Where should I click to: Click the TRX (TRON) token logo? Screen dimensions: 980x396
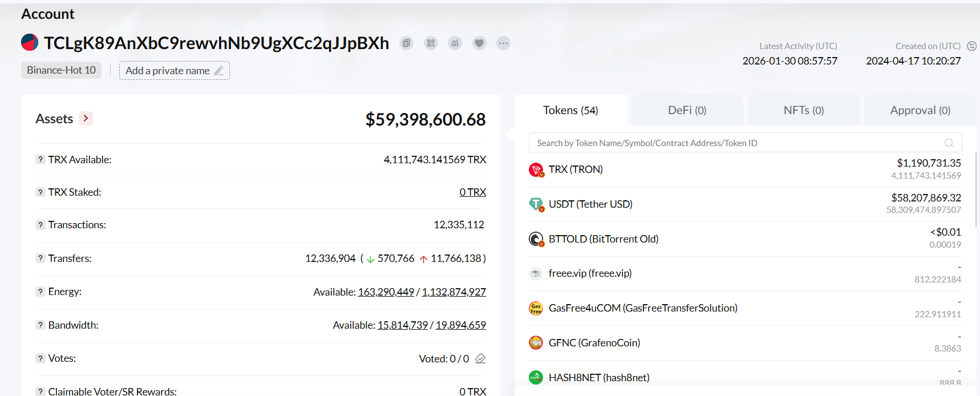[x=536, y=169]
